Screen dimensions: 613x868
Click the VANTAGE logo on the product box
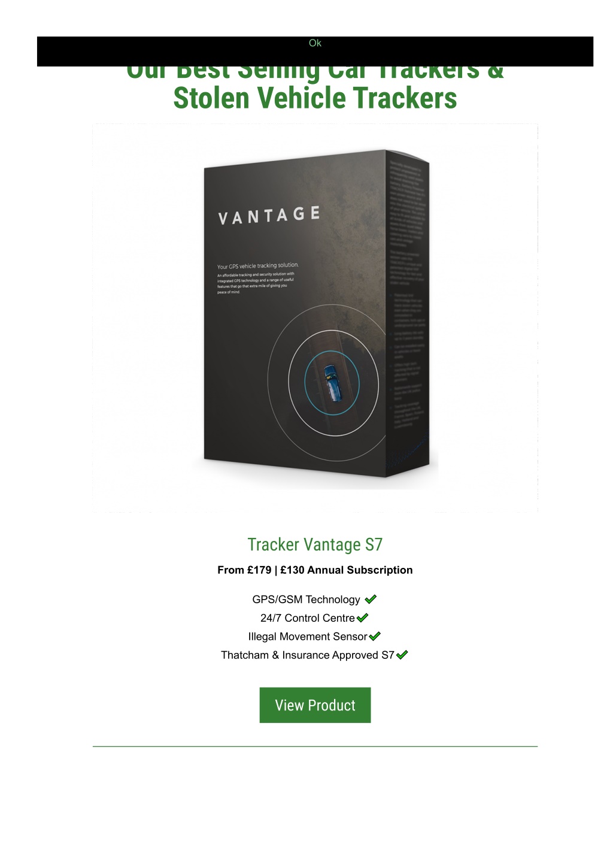(269, 215)
